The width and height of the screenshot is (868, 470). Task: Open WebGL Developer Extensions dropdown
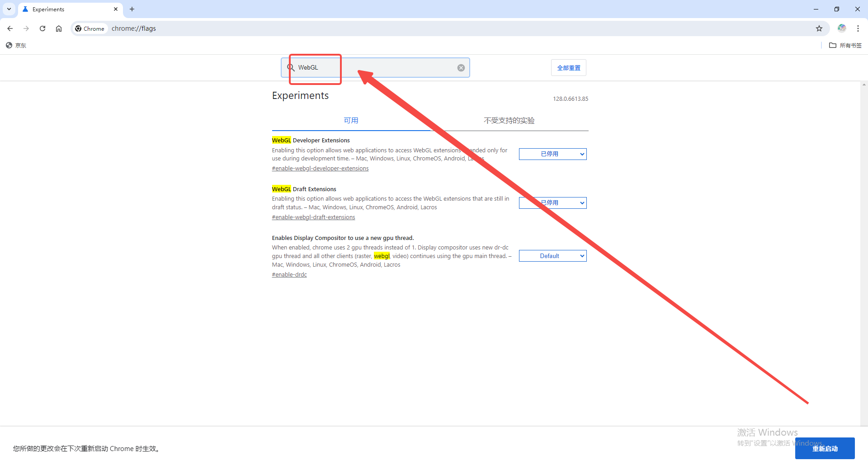pyautogui.click(x=552, y=154)
